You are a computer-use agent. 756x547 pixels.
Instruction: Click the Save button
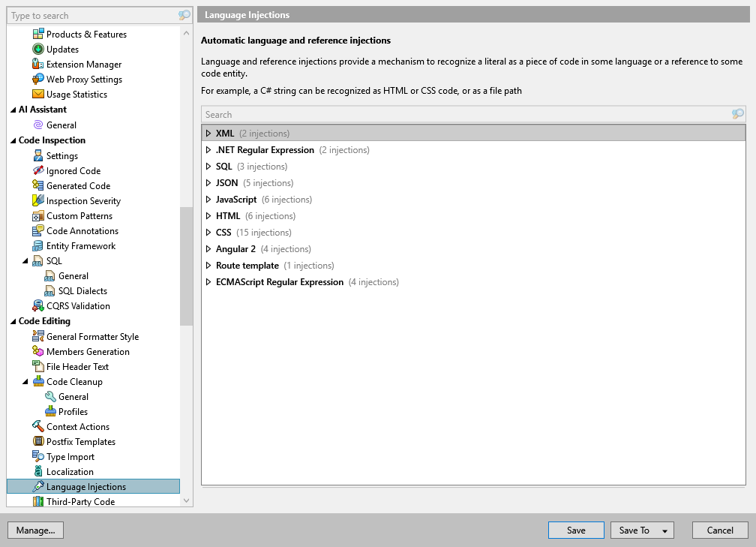tap(576, 530)
